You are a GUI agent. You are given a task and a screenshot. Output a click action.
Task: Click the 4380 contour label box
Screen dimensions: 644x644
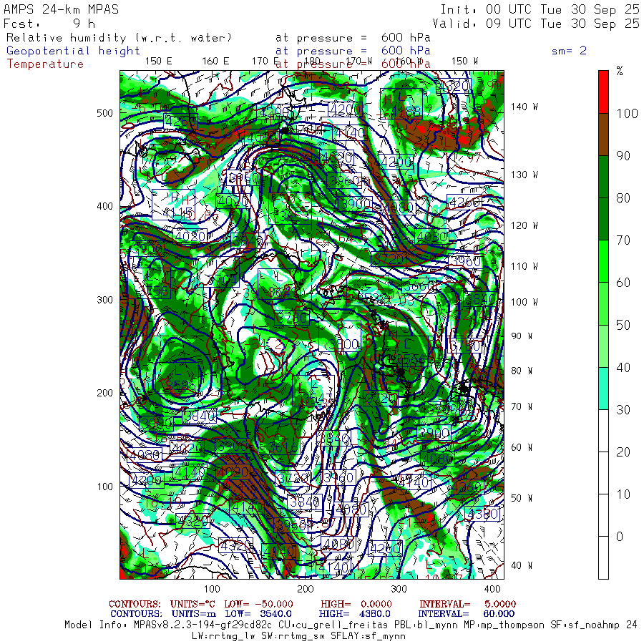pyautogui.click(x=482, y=514)
